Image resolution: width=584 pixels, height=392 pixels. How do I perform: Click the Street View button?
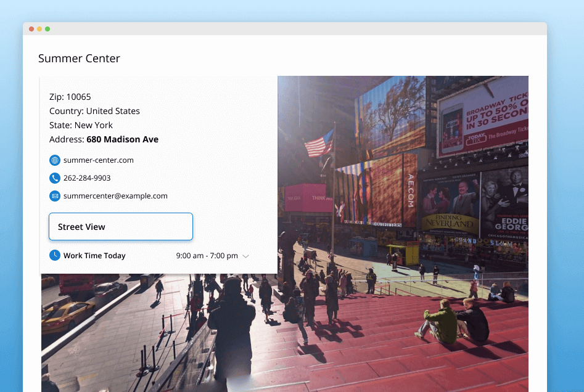tap(120, 226)
